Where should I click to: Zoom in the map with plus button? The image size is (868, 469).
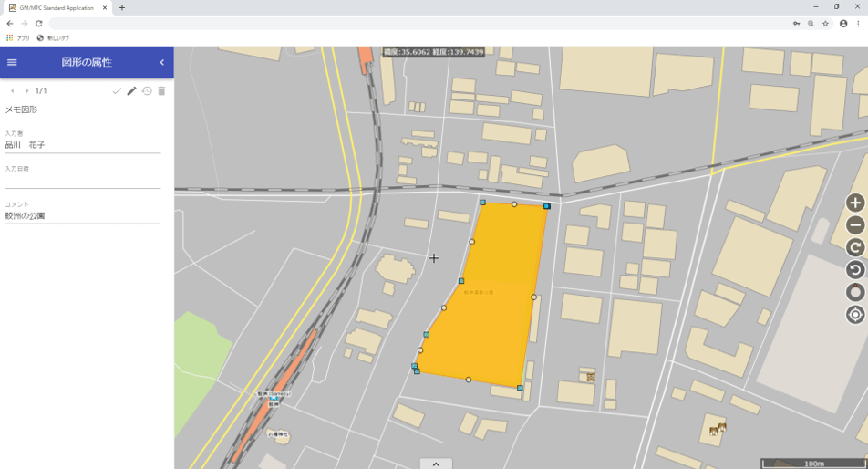tap(855, 203)
